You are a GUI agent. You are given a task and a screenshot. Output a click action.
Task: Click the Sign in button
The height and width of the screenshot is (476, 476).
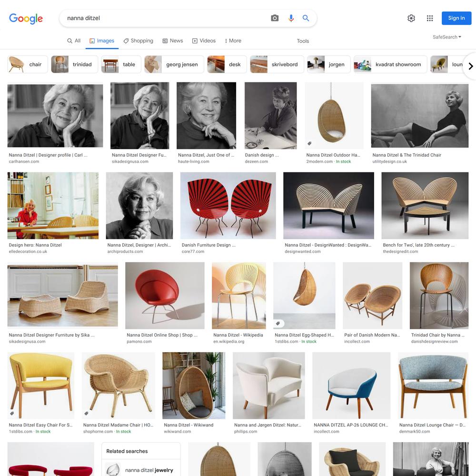click(x=456, y=18)
